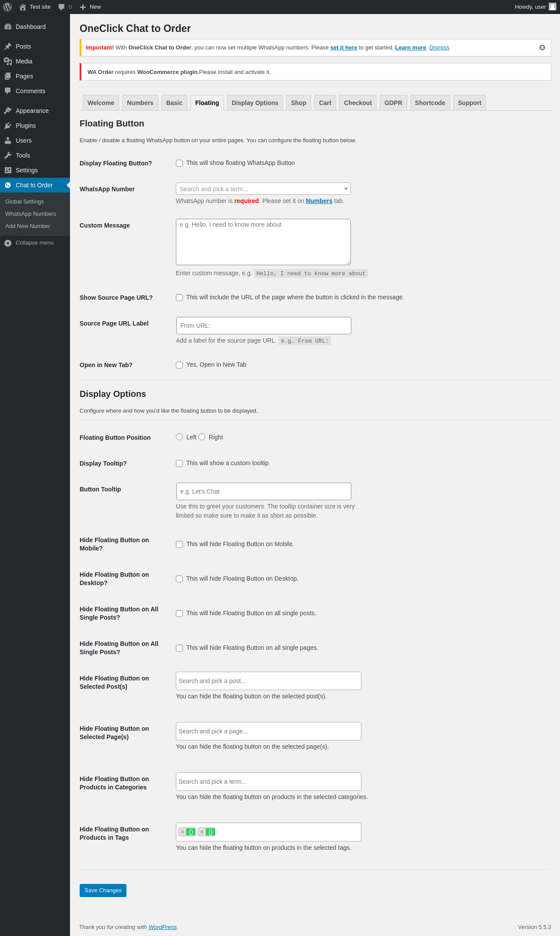Open the Support tab
Image resolution: width=560 pixels, height=936 pixels.
[x=469, y=103]
